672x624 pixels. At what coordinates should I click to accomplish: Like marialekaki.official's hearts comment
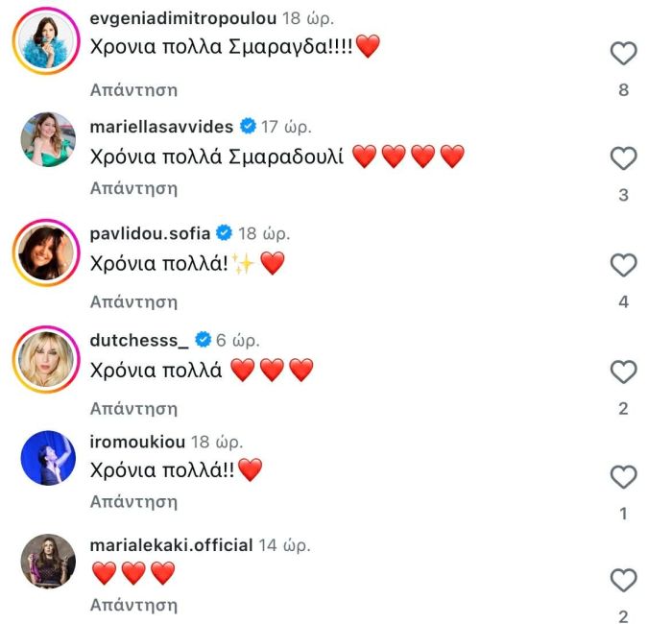(x=624, y=580)
